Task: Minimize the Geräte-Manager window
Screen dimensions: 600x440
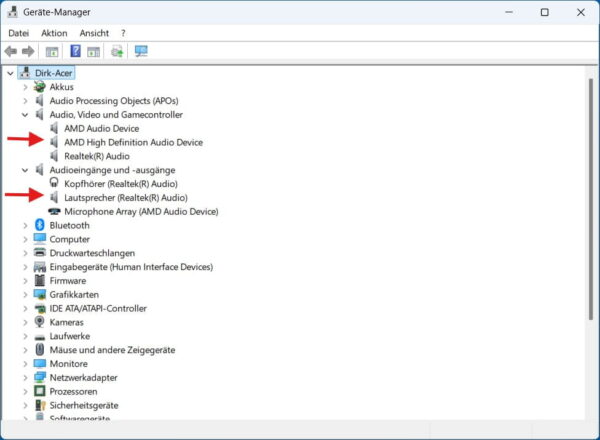Action: [509, 12]
